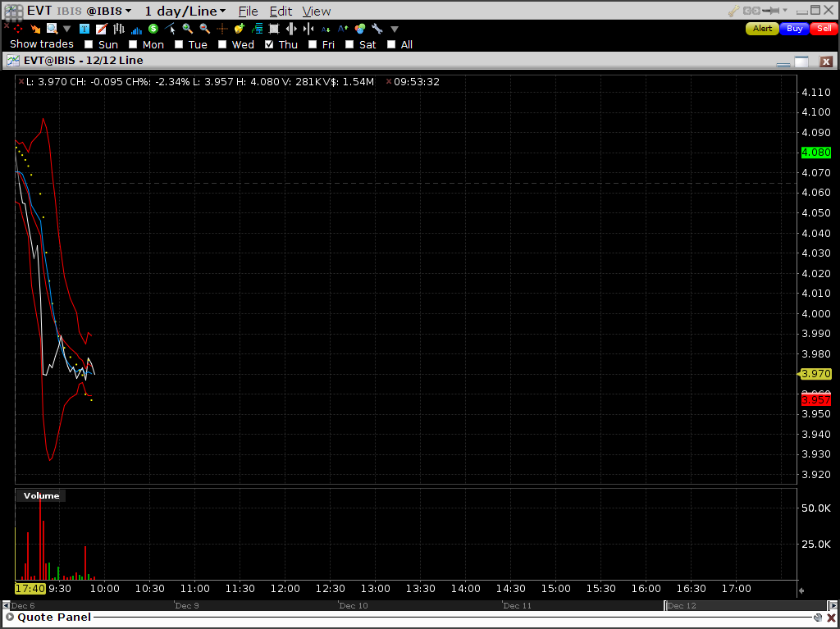The height and width of the screenshot is (629, 840).
Task: Restore the EVT@IBIS inner chart panel
Action: 801,62
